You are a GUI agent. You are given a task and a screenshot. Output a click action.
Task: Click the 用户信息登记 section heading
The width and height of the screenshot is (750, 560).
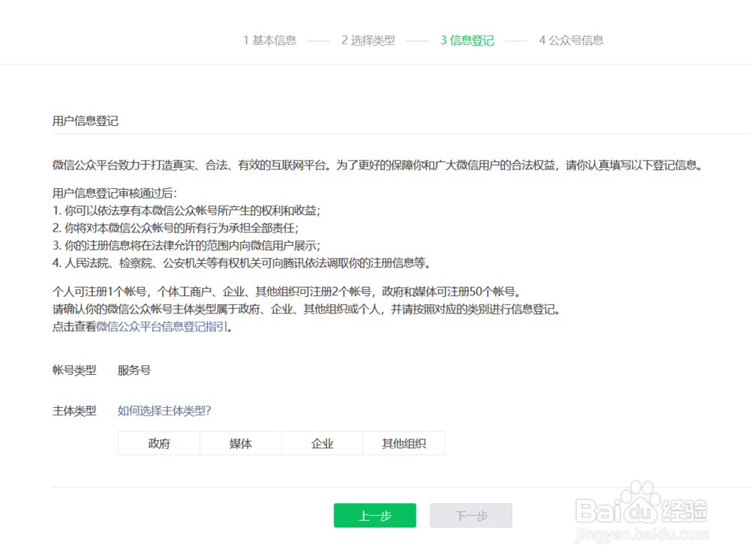pyautogui.click(x=85, y=121)
